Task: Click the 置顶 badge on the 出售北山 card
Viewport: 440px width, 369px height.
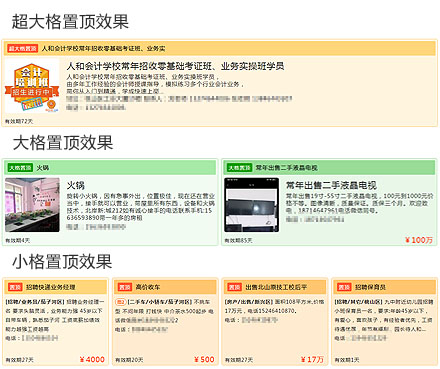Action: pyautogui.click(x=235, y=287)
